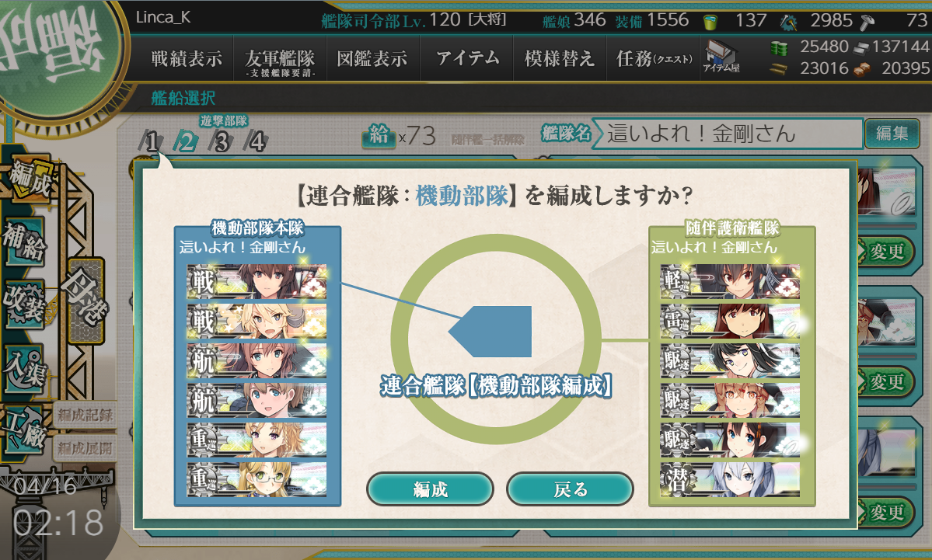This screenshot has height=560, width=932.
Task: Click the fleet name field 這いよれ！金剛さん
Action: (x=728, y=133)
